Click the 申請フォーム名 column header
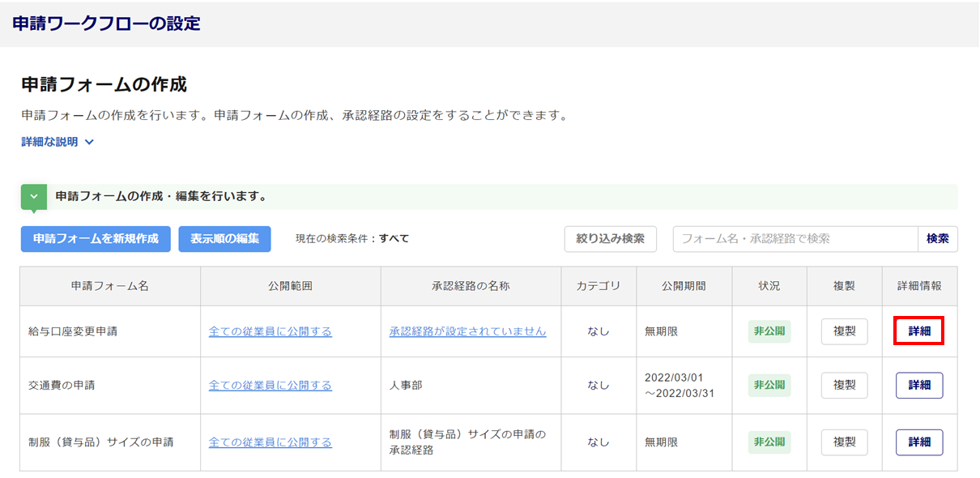The image size is (980, 478). coord(110,286)
